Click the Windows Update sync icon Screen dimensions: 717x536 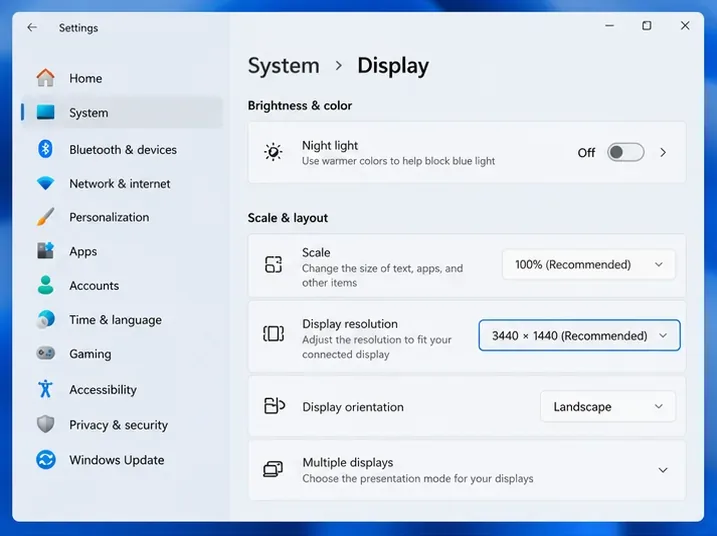[45, 460]
